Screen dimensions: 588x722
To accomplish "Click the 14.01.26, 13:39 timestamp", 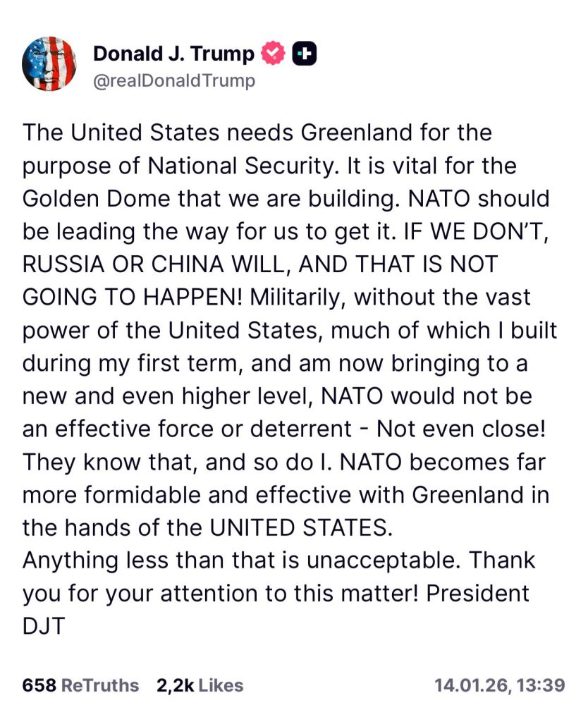I will (x=499, y=685).
